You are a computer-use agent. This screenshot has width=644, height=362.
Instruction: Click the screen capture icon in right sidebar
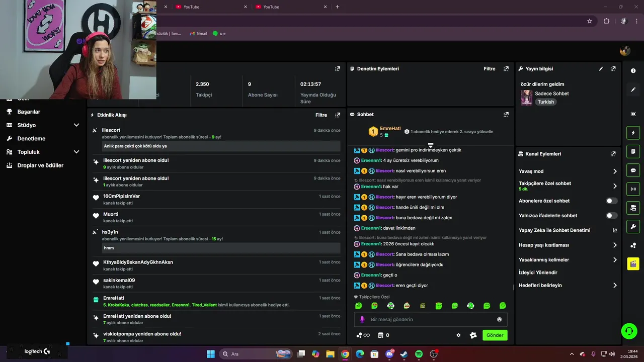click(633, 114)
